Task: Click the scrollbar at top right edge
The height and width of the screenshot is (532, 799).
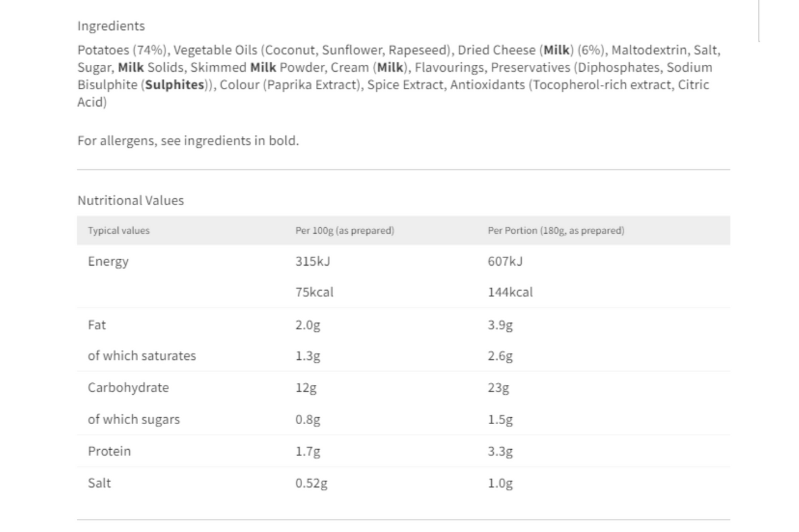Action: coord(759,21)
